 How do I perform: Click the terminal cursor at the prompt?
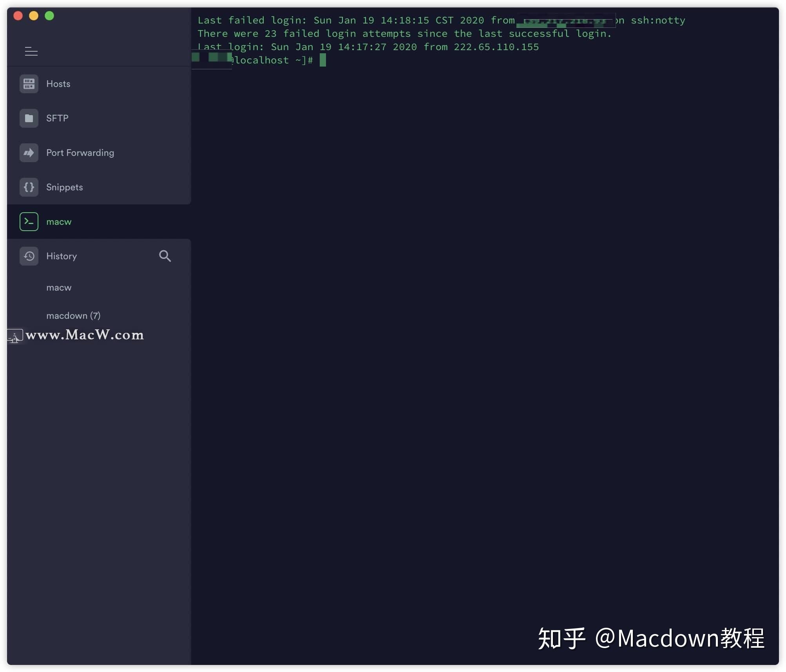point(323,60)
